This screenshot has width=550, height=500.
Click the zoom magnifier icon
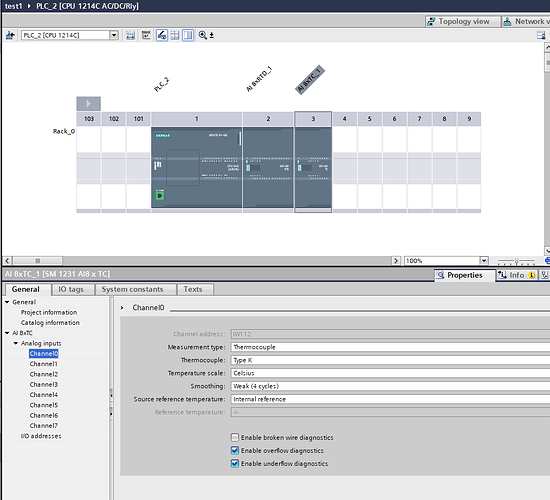coord(202,35)
